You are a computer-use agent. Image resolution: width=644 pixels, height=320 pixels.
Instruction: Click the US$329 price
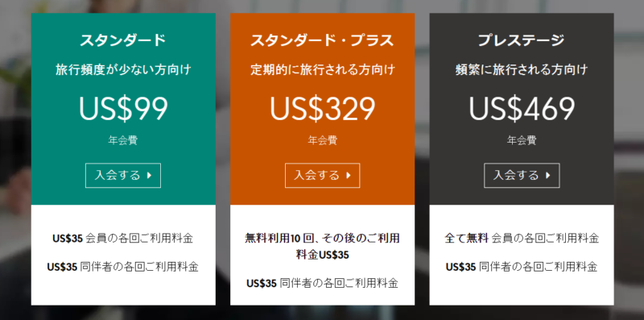coord(323,109)
